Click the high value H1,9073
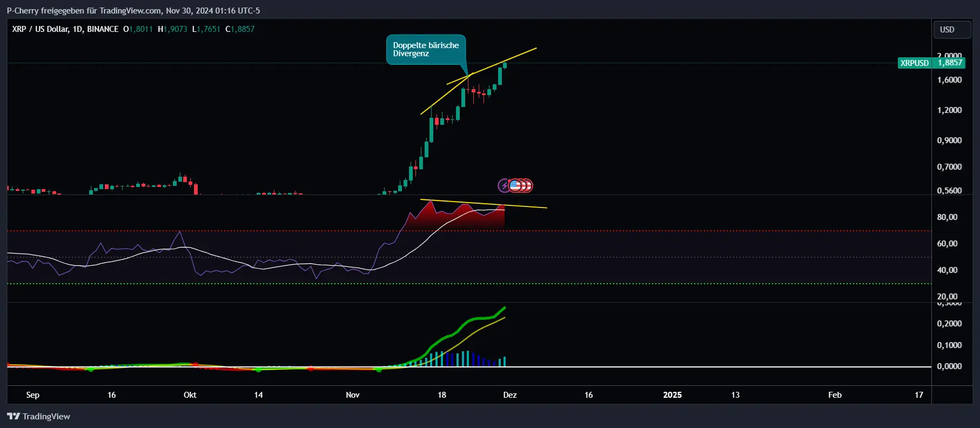 (x=172, y=29)
